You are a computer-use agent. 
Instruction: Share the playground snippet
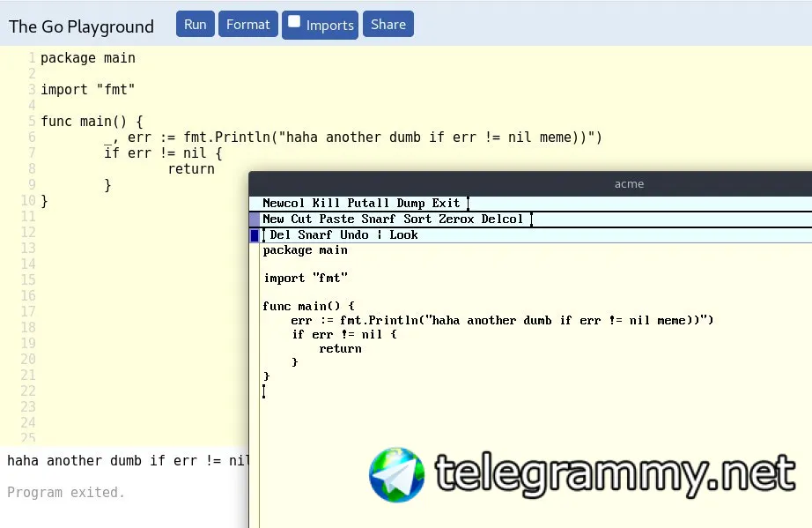click(388, 25)
